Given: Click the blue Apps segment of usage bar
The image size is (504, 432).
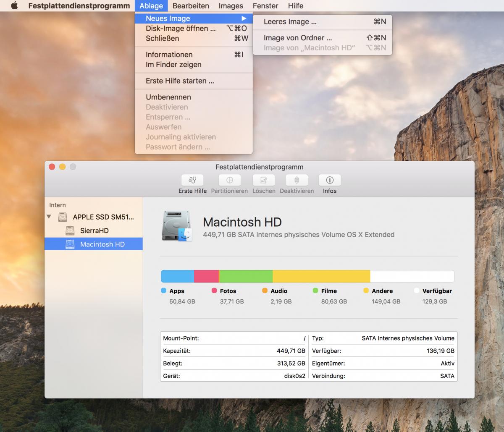Looking at the screenshot, I should [x=178, y=276].
